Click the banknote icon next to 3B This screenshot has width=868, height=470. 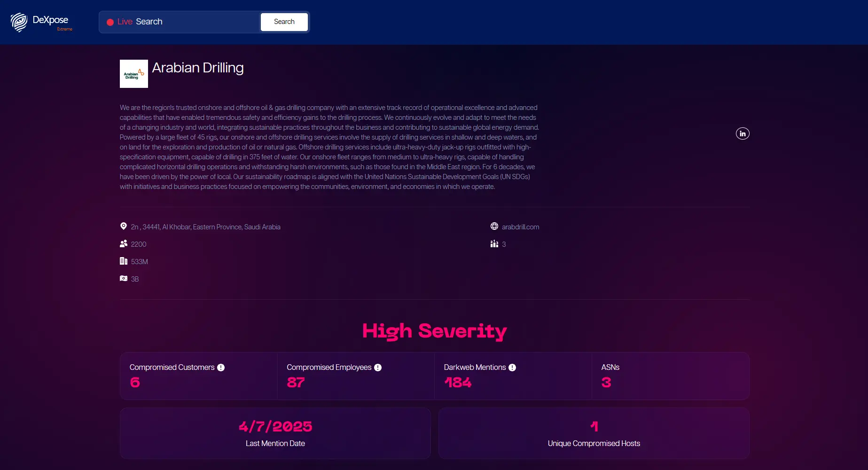(x=124, y=278)
